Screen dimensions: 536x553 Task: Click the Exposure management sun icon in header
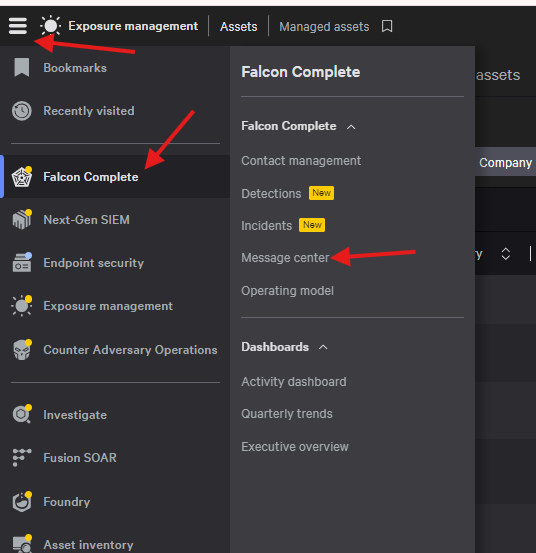[50, 26]
